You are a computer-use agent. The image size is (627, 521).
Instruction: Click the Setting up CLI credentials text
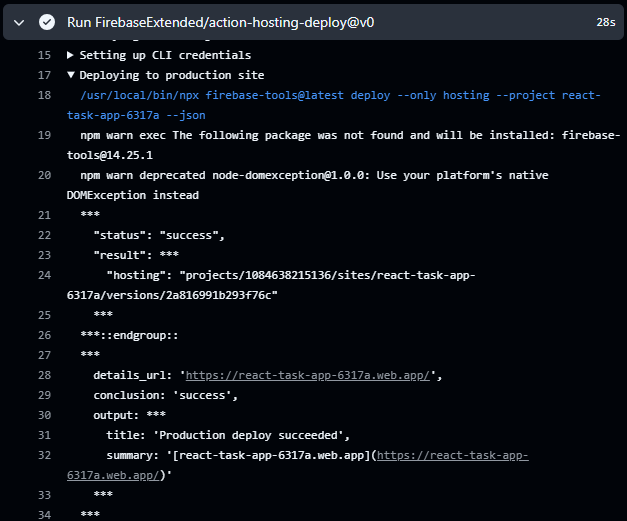click(165, 55)
